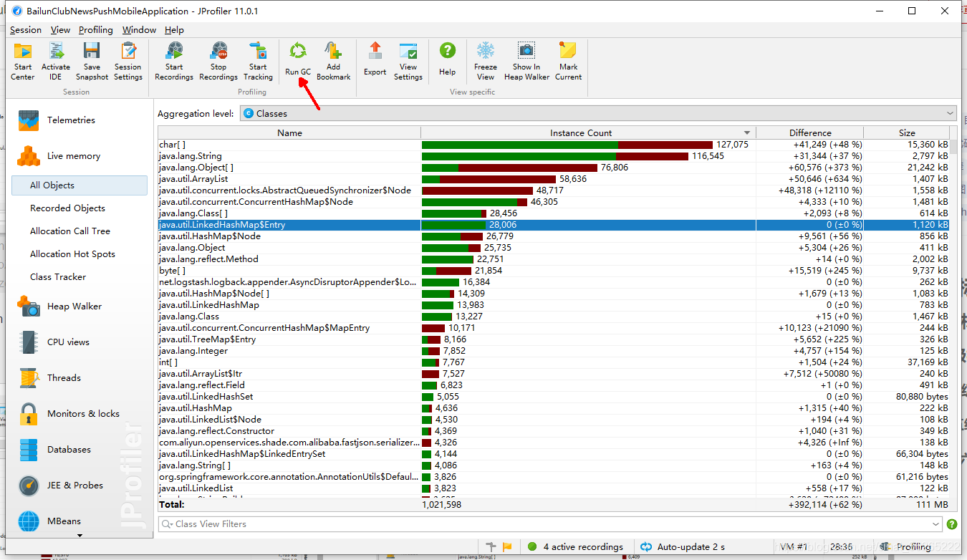The height and width of the screenshot is (560, 967).
Task: Activate IDE integration
Action: pos(56,61)
